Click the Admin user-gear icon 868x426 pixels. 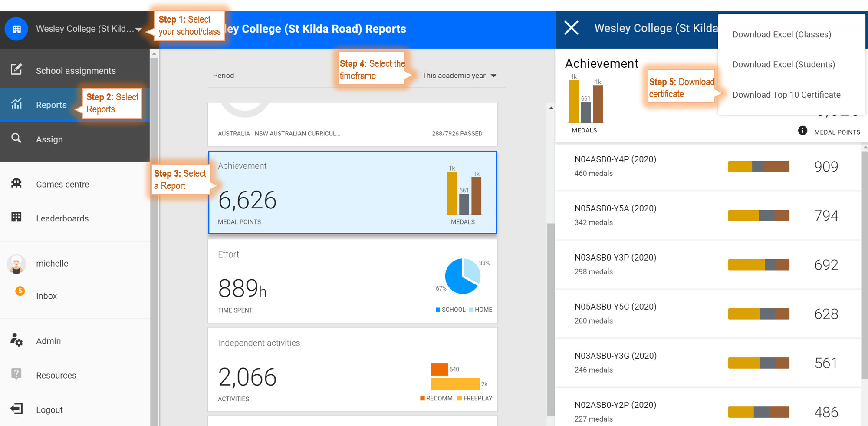click(16, 340)
